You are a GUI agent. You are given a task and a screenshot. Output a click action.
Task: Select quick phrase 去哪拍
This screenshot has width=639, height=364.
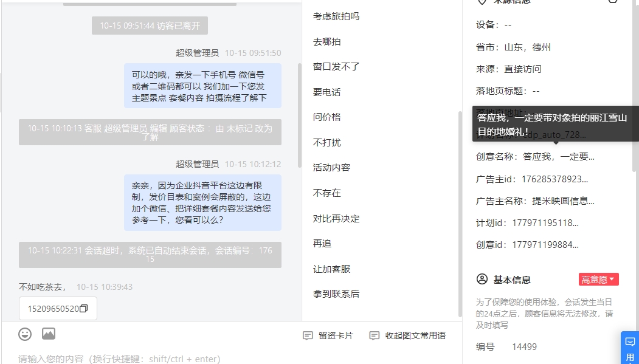coord(327,41)
